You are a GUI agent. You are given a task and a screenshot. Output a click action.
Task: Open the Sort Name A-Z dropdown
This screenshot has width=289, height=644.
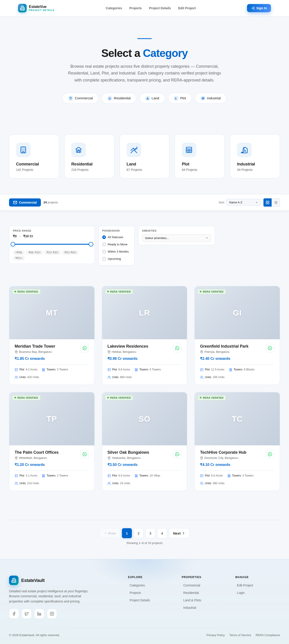[x=243, y=202]
